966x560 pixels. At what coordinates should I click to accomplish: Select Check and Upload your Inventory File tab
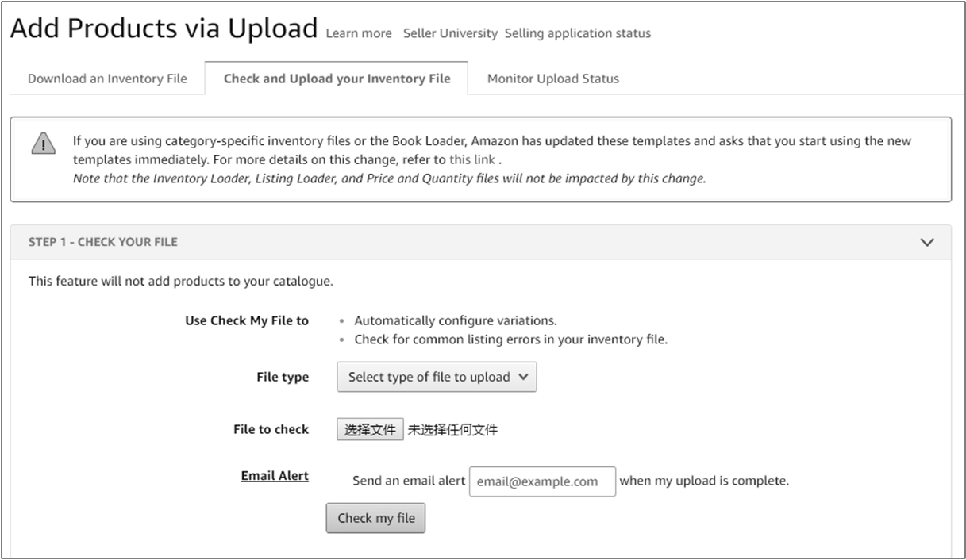337,79
